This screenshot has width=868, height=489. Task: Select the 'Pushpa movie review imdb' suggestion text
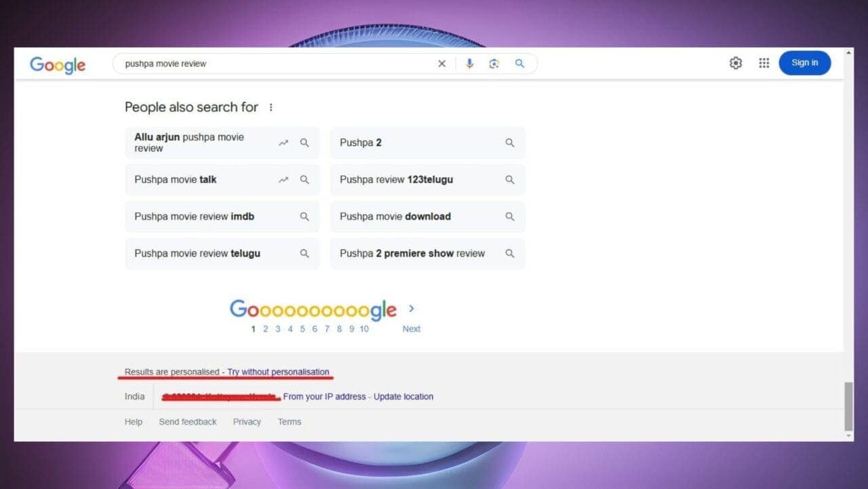tap(194, 216)
